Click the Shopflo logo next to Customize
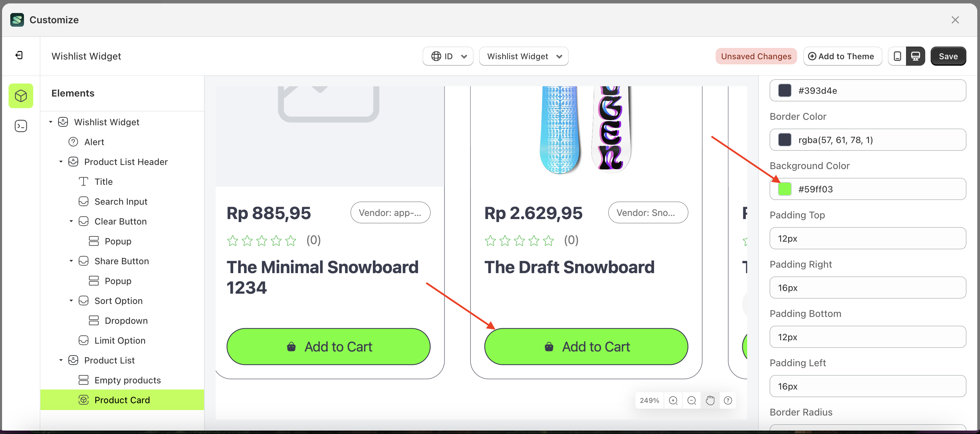Screen dimensions: 980x434 coord(17,20)
